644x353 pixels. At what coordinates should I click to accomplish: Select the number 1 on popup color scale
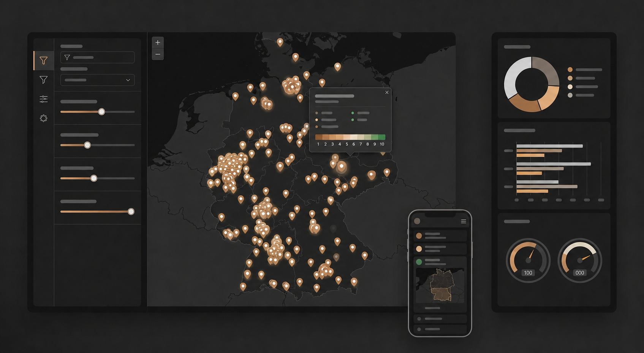(318, 144)
